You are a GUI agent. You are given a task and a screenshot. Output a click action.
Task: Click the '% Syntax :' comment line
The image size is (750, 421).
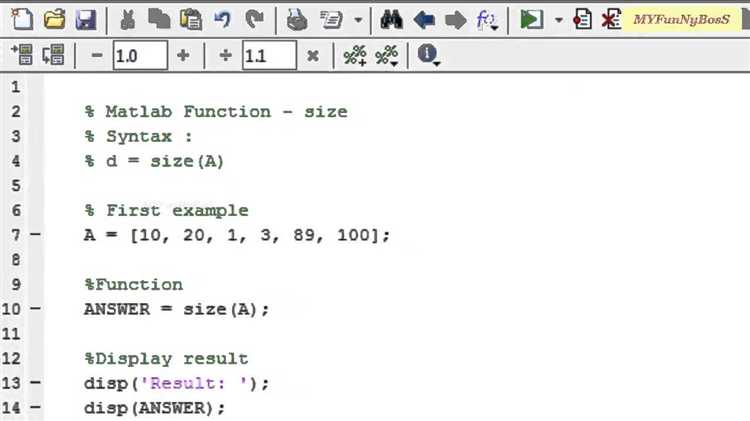(138, 136)
